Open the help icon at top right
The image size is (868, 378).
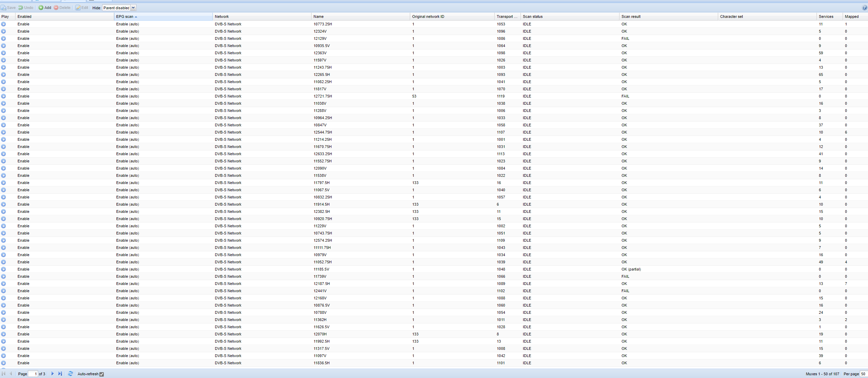(x=864, y=8)
